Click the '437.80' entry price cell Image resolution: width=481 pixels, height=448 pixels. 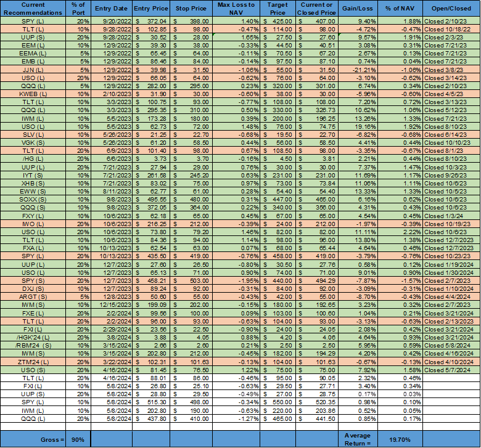151,419
